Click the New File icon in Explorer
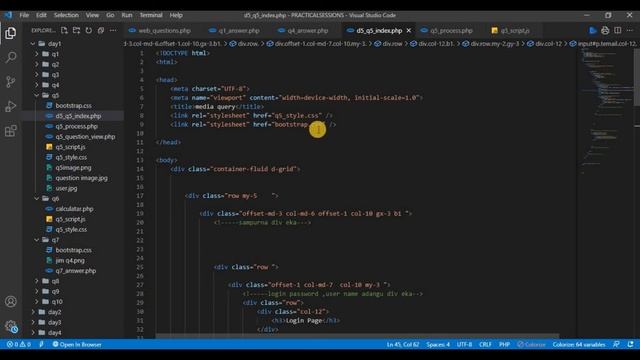This screenshot has height=360, width=640. (x=64, y=31)
